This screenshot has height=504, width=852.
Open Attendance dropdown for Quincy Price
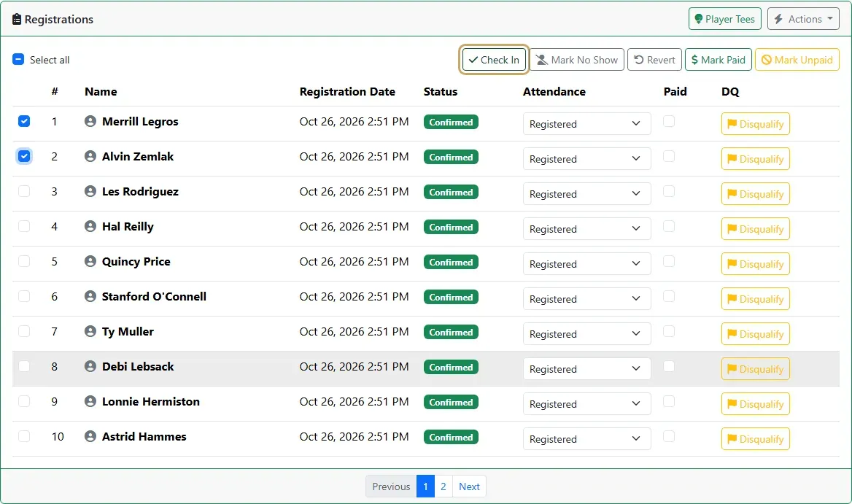[x=586, y=264]
